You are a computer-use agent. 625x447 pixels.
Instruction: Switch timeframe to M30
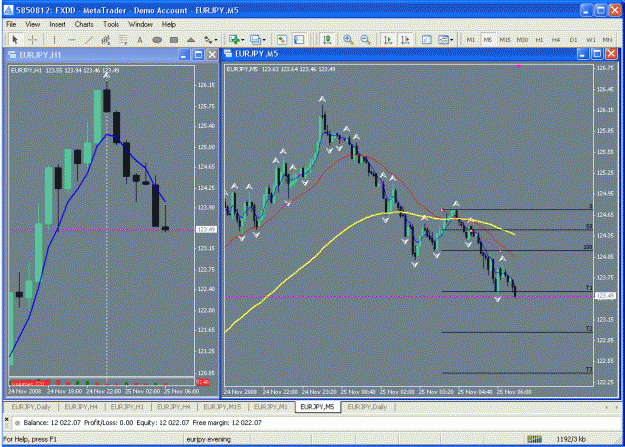(522, 40)
